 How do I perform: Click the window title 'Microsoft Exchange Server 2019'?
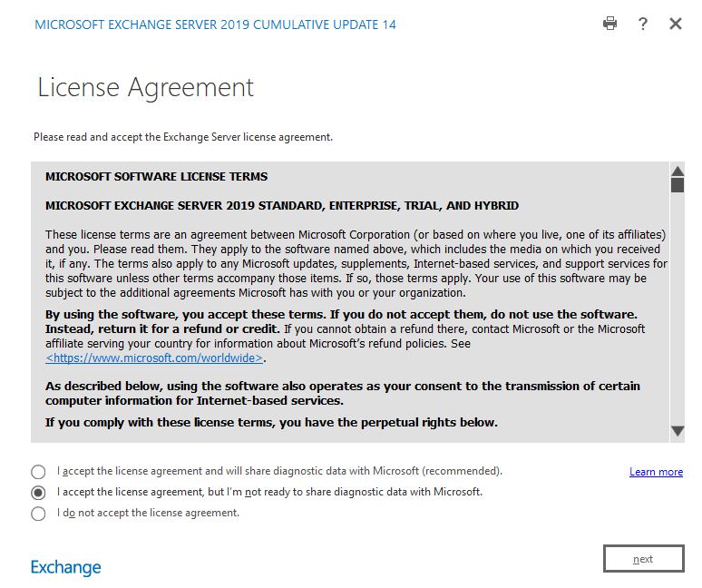click(215, 24)
